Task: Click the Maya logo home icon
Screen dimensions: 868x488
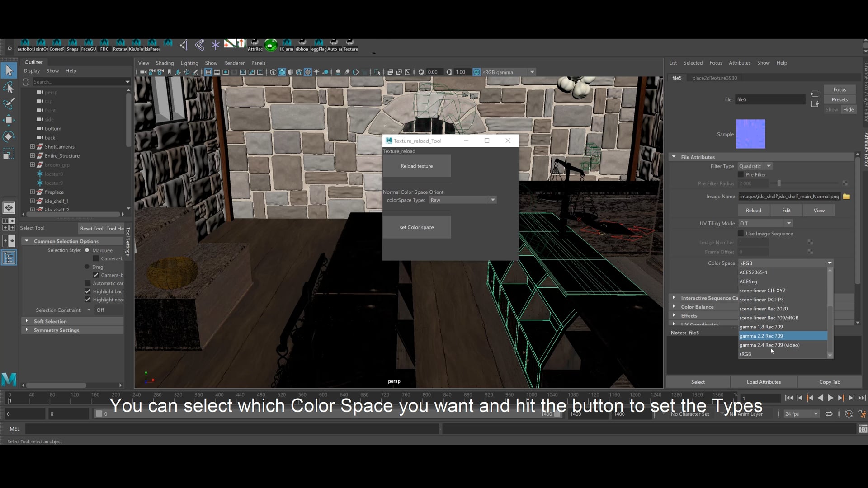Action: (x=9, y=379)
